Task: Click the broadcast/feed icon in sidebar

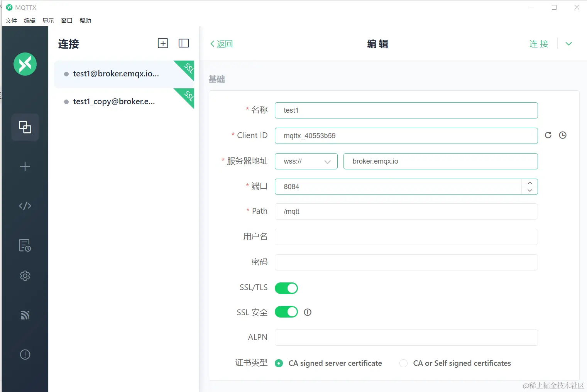Action: (25, 315)
